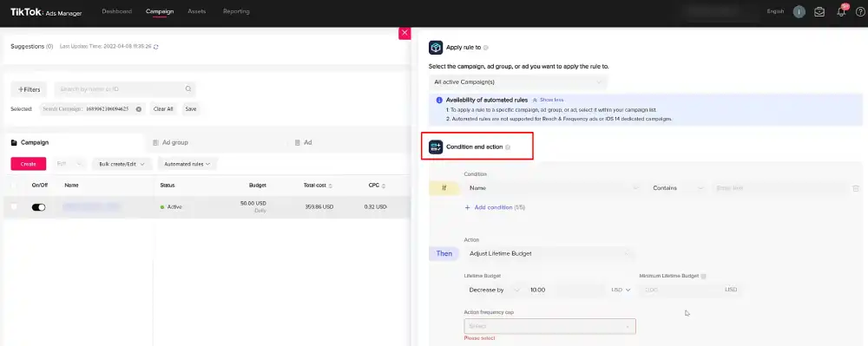Select all campaigns via header checkbox

tap(15, 186)
